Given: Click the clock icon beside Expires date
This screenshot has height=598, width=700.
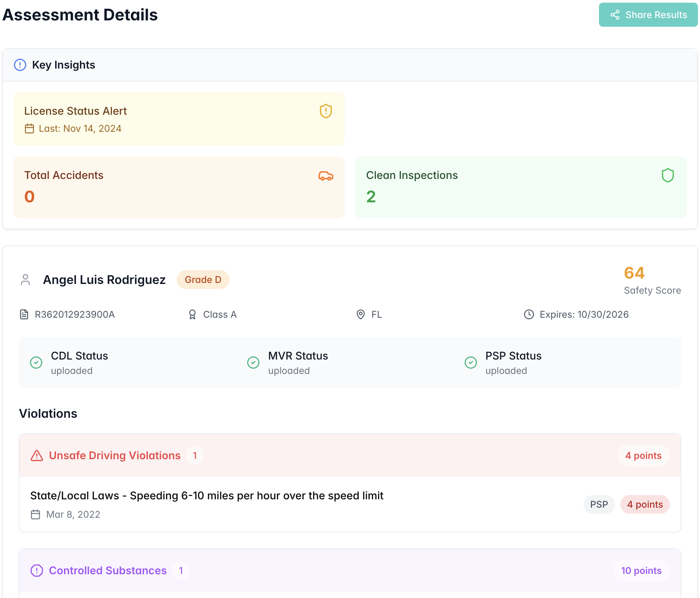Looking at the screenshot, I should tap(529, 314).
